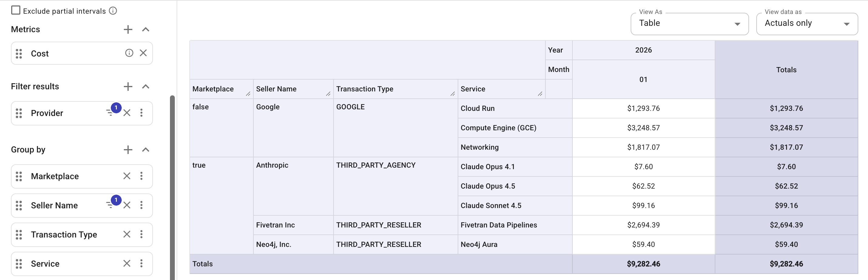
Task: Open the kebab menu on the Marketplace group
Action: (x=141, y=176)
